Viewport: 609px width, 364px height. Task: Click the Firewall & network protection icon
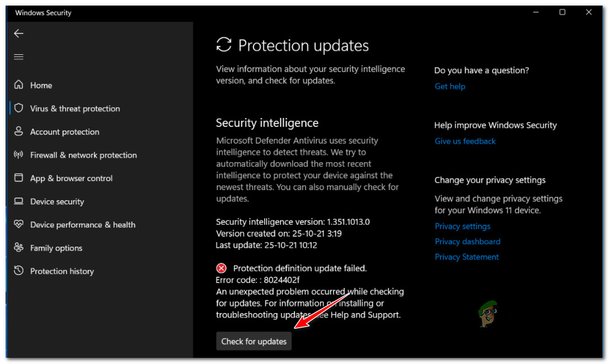tap(19, 155)
